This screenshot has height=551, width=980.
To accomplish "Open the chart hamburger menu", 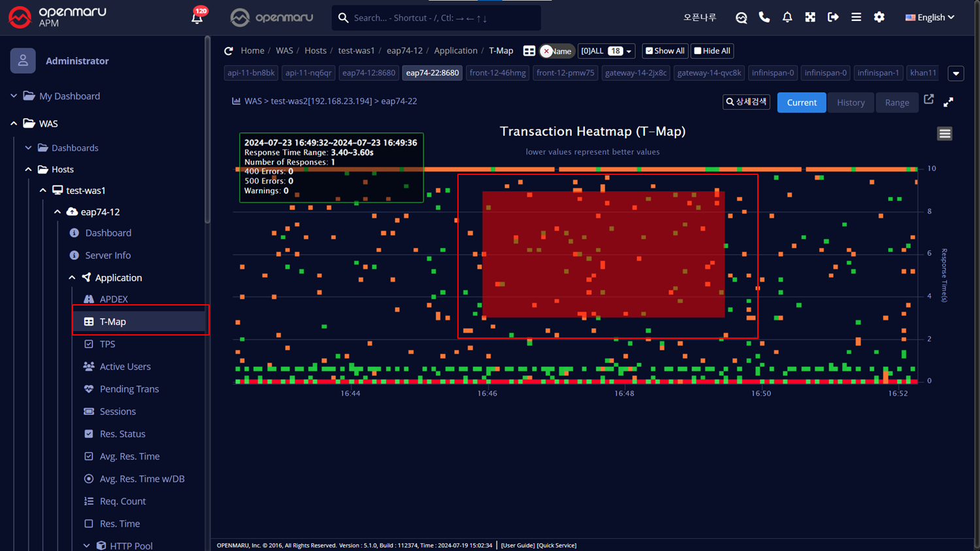I will coord(945,134).
